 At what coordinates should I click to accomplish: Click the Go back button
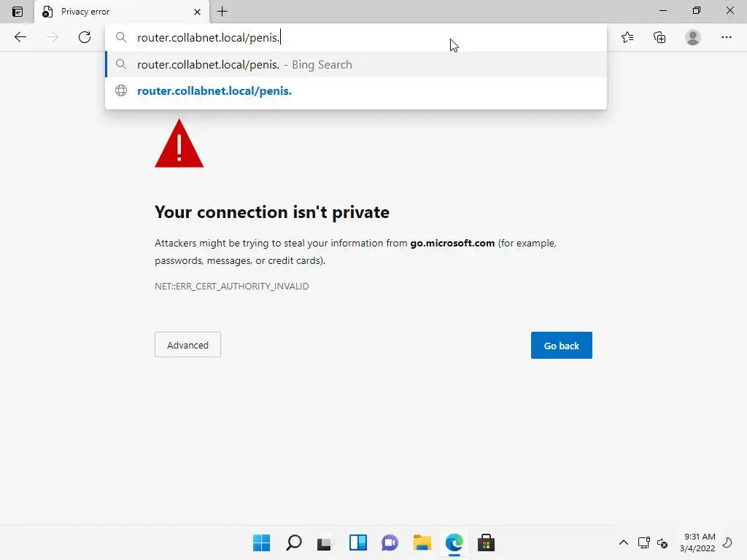click(x=561, y=346)
